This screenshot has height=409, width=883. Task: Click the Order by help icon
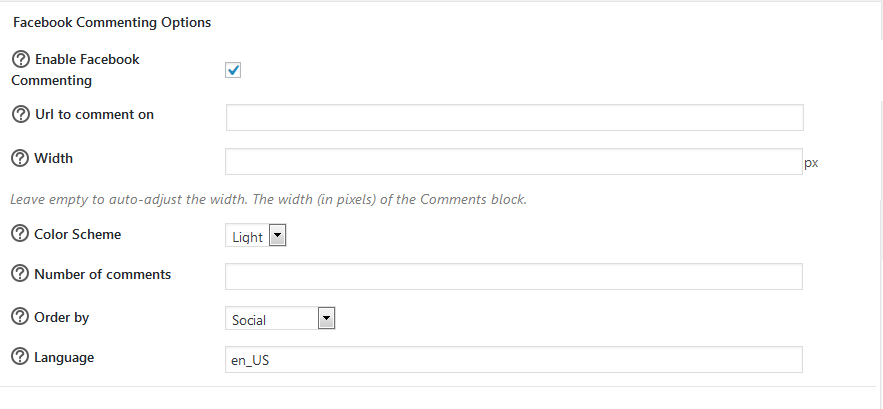click(20, 317)
